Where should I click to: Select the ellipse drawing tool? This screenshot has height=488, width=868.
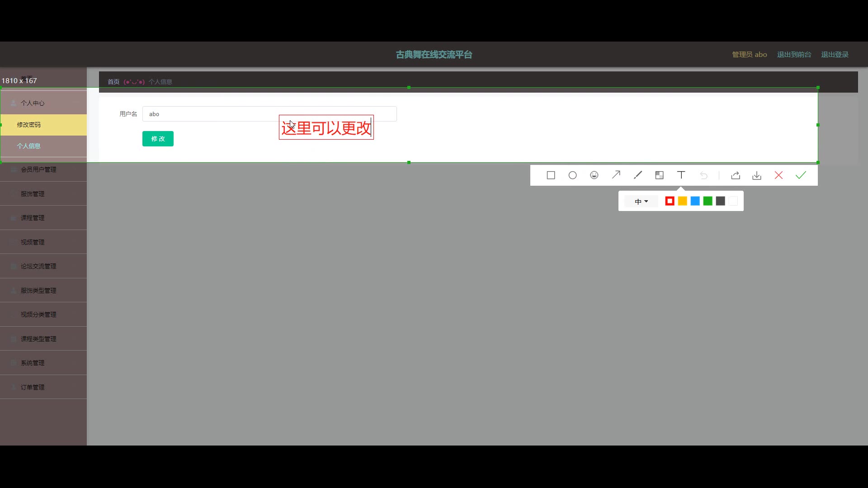tap(572, 175)
